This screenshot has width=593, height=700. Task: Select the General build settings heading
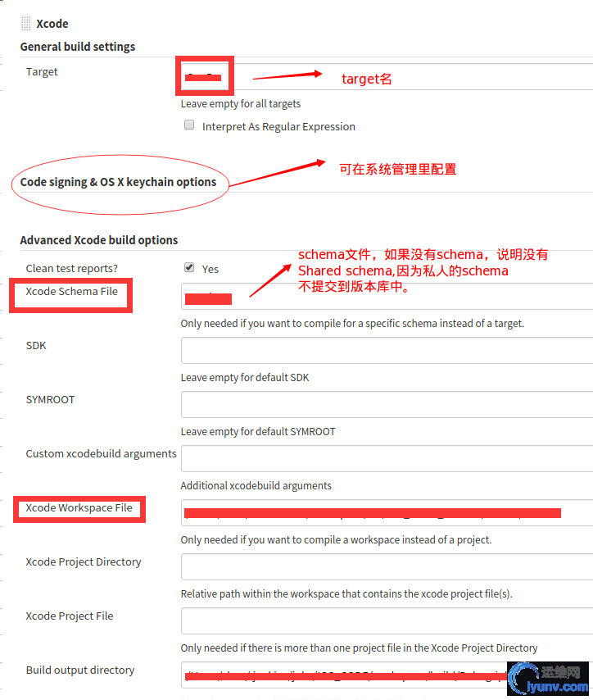(x=78, y=47)
